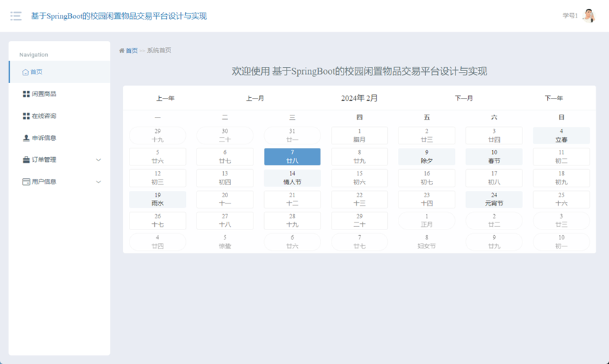Select February 18 初九

[x=561, y=178]
